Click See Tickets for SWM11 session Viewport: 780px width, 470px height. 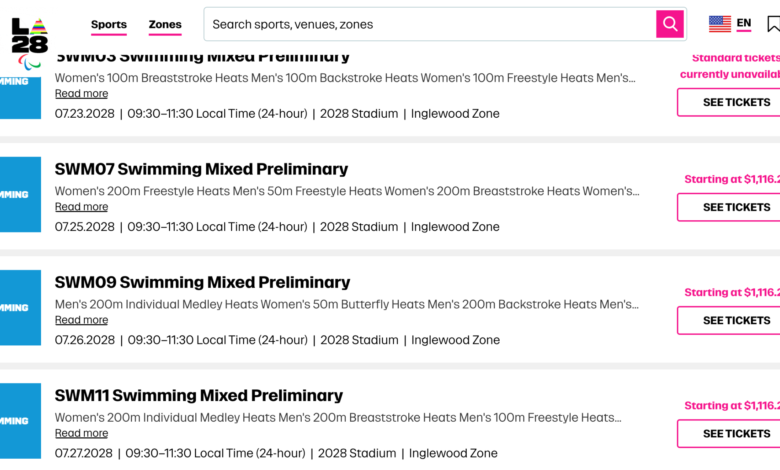point(730,433)
